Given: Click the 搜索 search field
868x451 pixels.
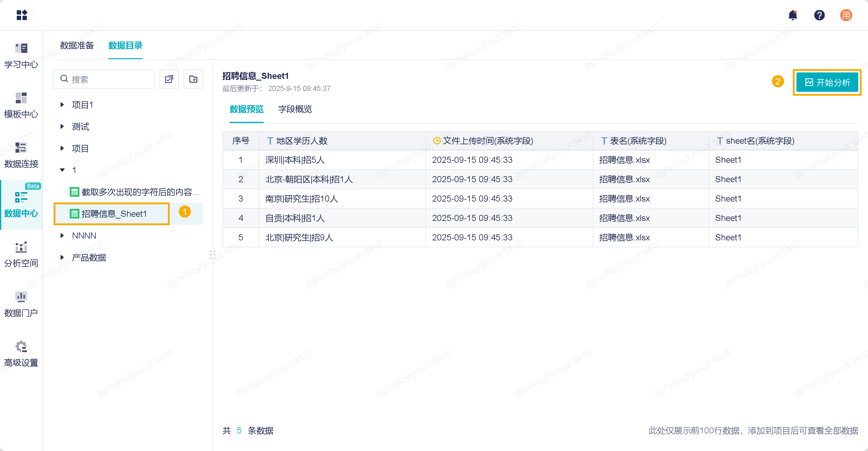Looking at the screenshot, I should tap(104, 79).
